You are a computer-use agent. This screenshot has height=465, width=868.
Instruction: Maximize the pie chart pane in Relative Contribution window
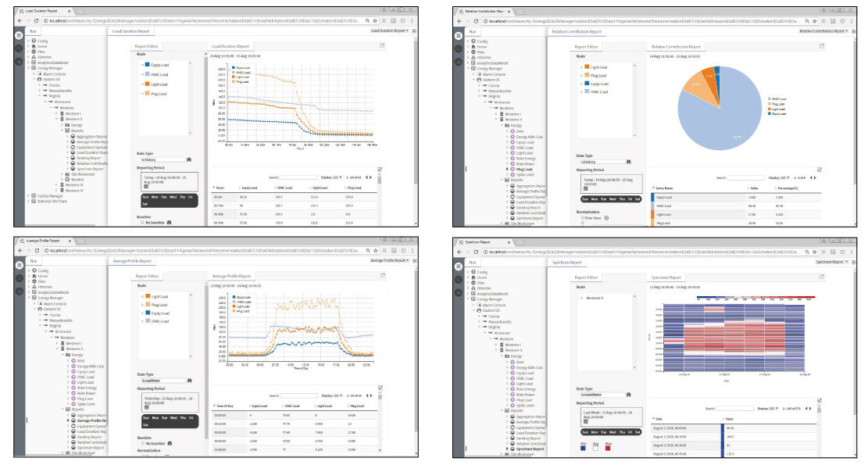(821, 47)
